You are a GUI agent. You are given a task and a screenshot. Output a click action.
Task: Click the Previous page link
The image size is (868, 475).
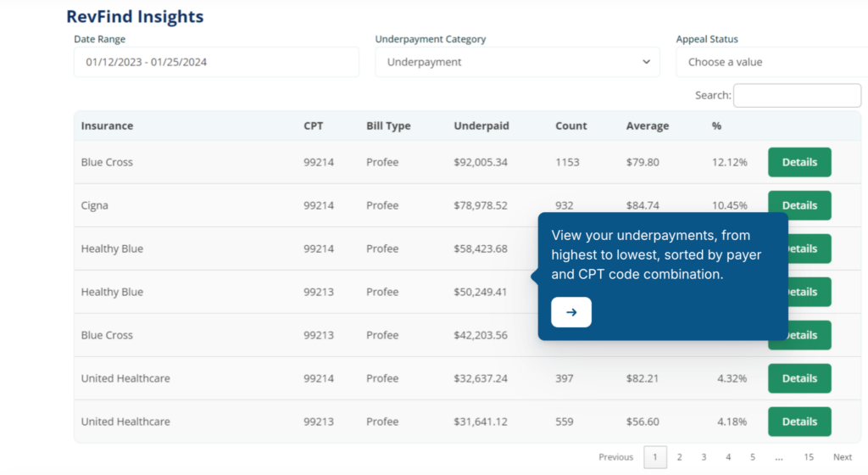click(615, 457)
